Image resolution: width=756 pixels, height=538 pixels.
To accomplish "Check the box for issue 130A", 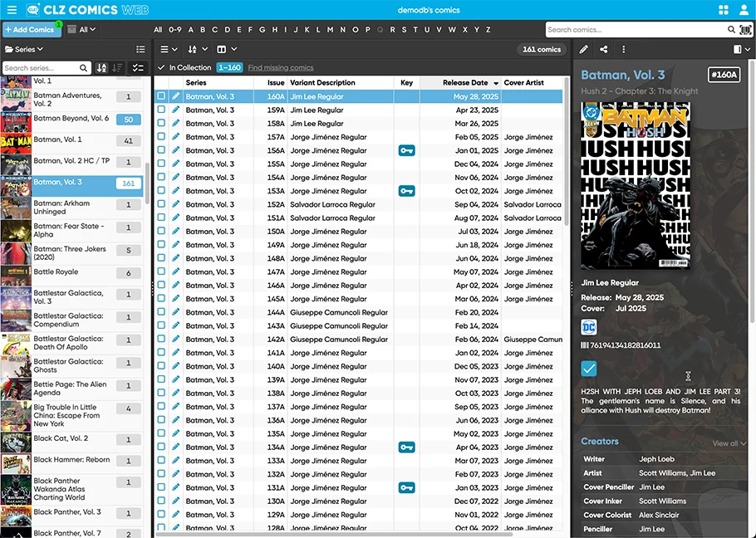I will (161, 501).
